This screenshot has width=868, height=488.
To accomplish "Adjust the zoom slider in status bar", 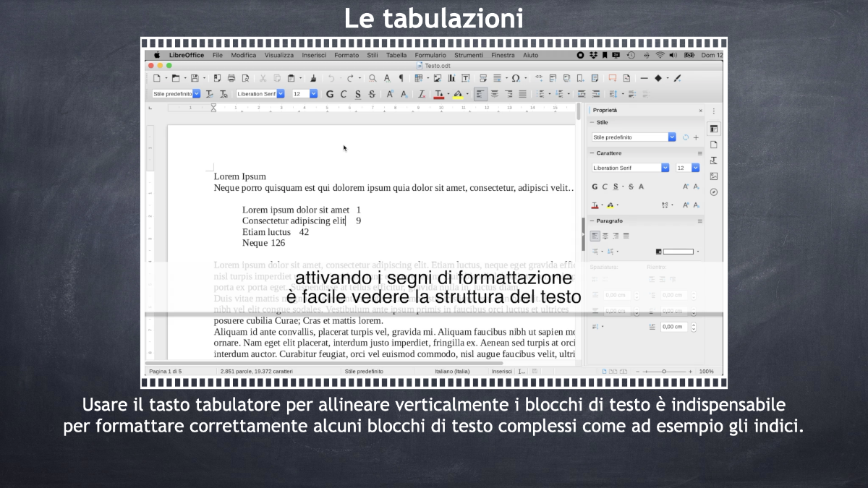I will pos(664,372).
